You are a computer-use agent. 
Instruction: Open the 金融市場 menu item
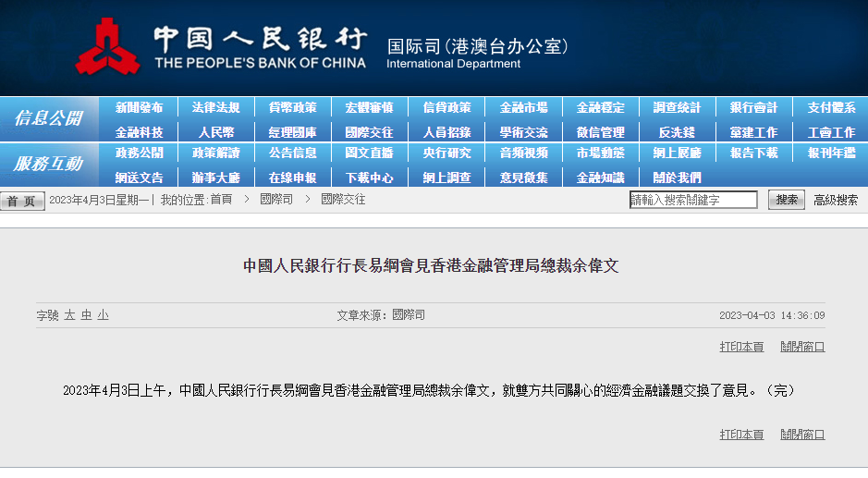point(523,108)
